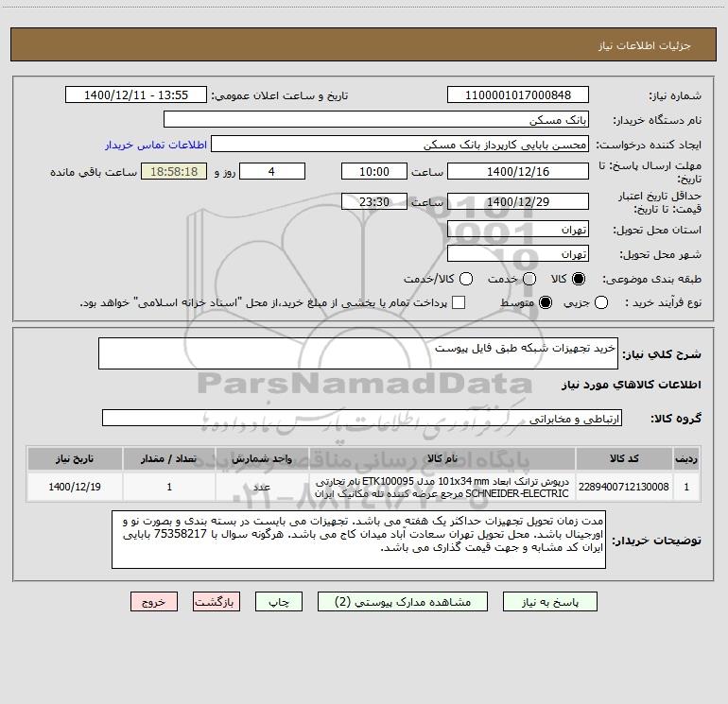Click the validity time field 23:30
The image size is (728, 704).
point(374,201)
